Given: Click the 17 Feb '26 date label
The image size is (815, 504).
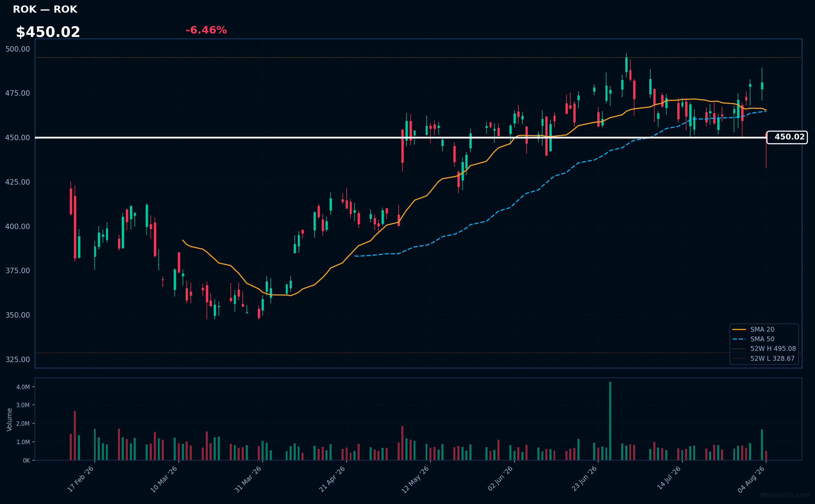Looking at the screenshot, I should coord(81,479).
